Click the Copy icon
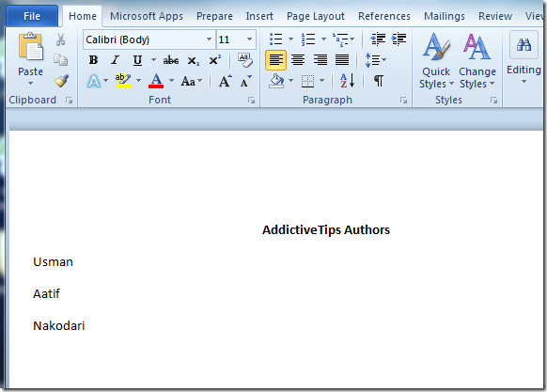This screenshot has height=392, width=547. coord(61,59)
